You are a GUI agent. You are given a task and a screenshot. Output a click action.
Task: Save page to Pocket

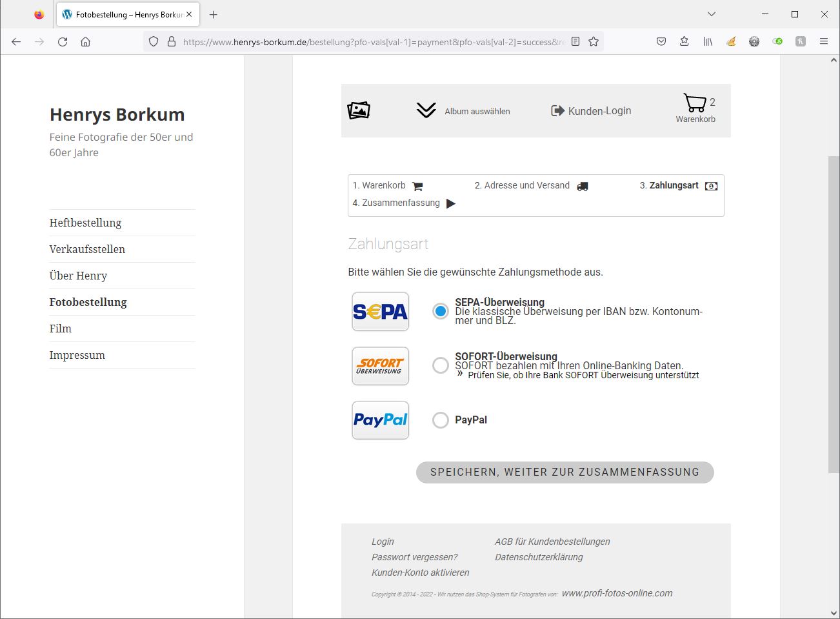tap(661, 41)
